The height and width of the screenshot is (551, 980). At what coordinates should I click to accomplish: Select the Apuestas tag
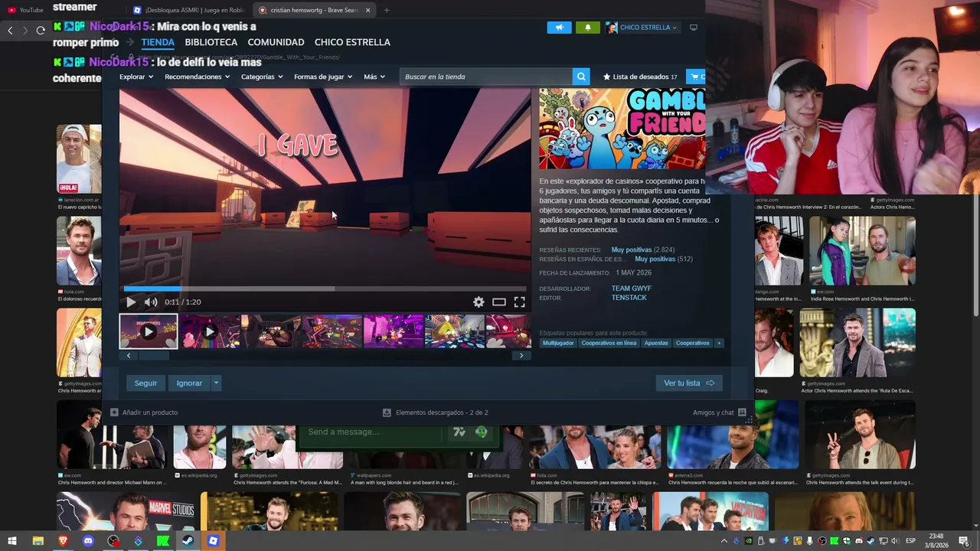[x=656, y=343]
